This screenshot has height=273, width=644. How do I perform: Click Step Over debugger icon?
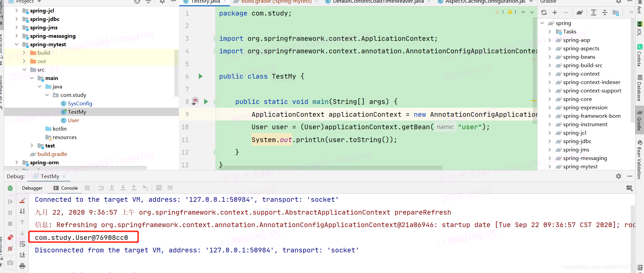tap(101, 188)
